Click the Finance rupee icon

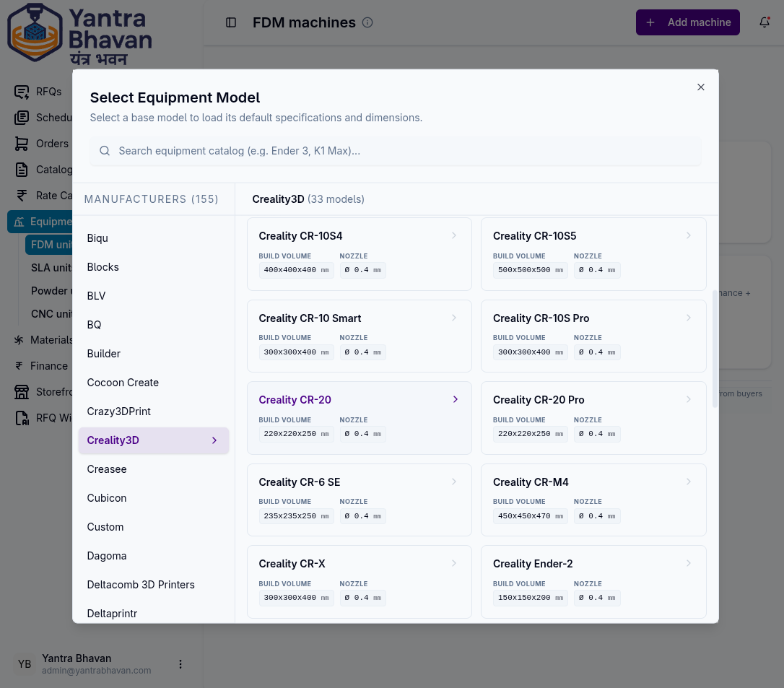[19, 366]
